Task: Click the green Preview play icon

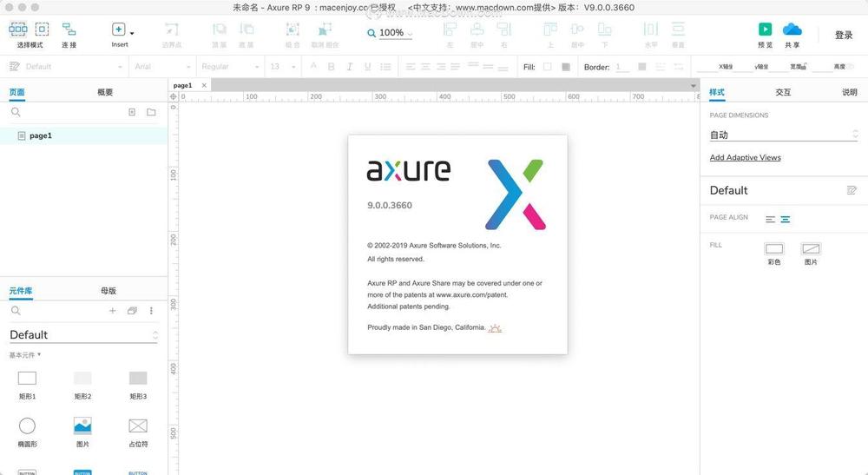Action: pos(765,29)
